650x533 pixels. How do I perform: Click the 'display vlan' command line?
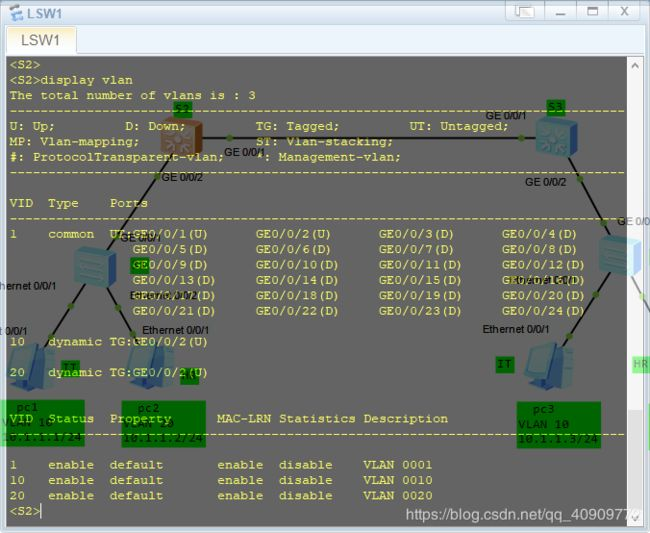click(71, 80)
